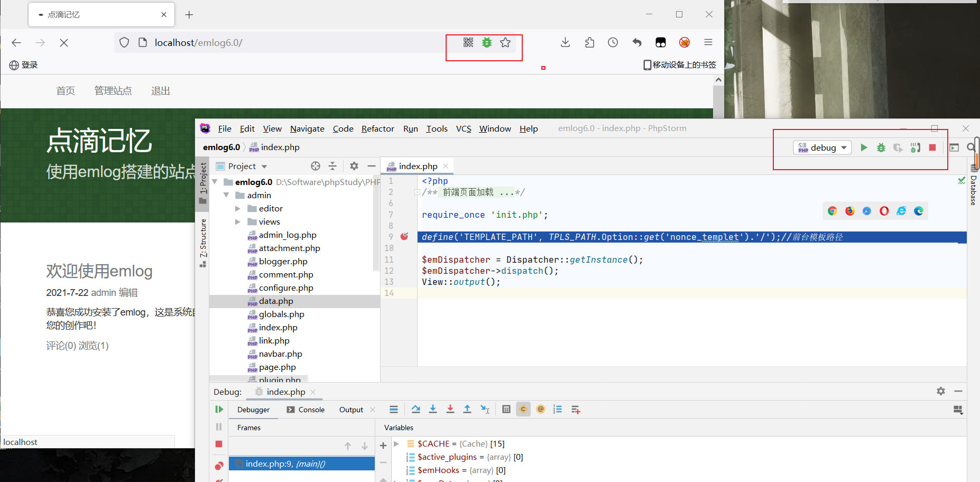The image size is (980, 482).
Task: Bookmark page with Firefox star icon
Action: pyautogui.click(x=505, y=42)
